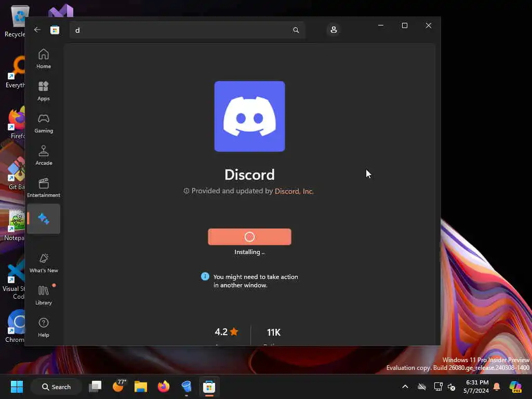The width and height of the screenshot is (532, 399).
Task: Select the Chromium desktop shortcut
Action: pyautogui.click(x=16, y=326)
